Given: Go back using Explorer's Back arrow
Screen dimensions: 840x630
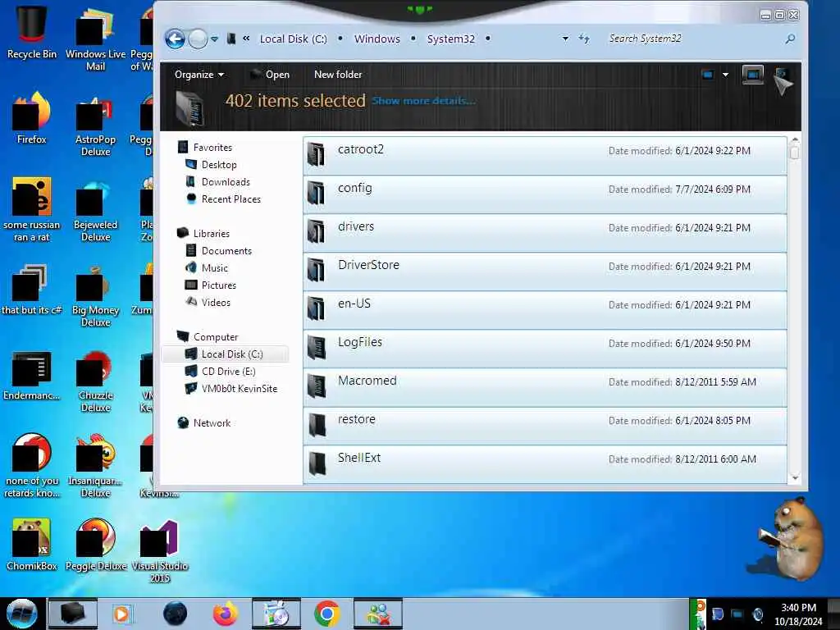Looking at the screenshot, I should coord(175,39).
